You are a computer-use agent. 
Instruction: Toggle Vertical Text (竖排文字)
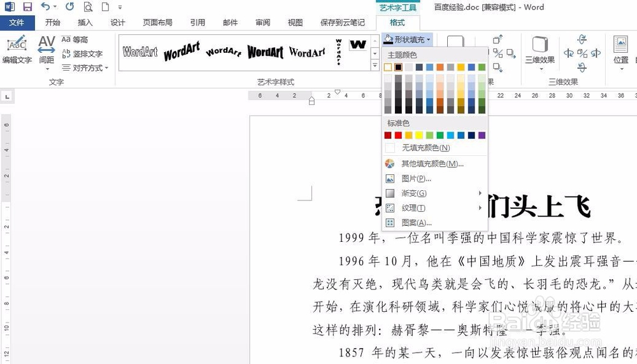82,53
